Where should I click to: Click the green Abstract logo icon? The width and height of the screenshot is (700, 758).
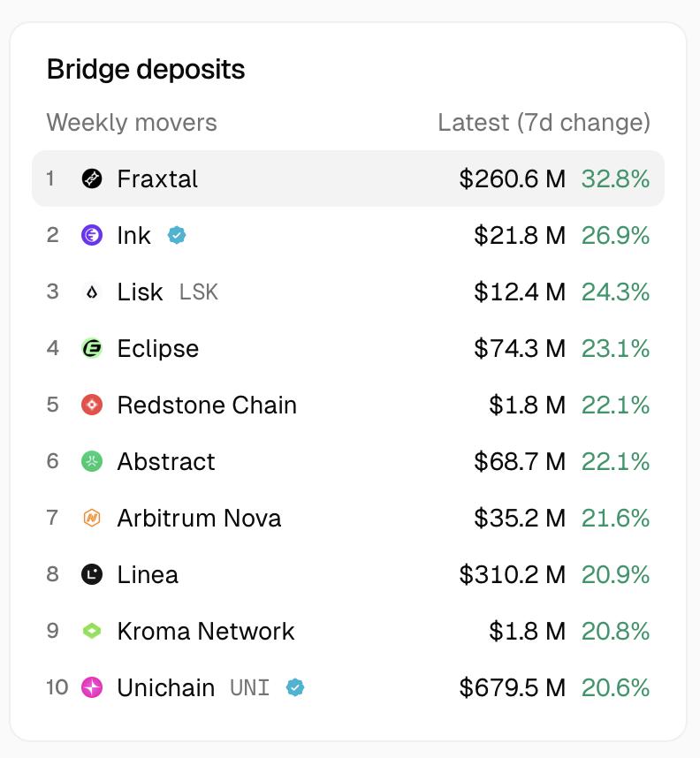click(92, 461)
